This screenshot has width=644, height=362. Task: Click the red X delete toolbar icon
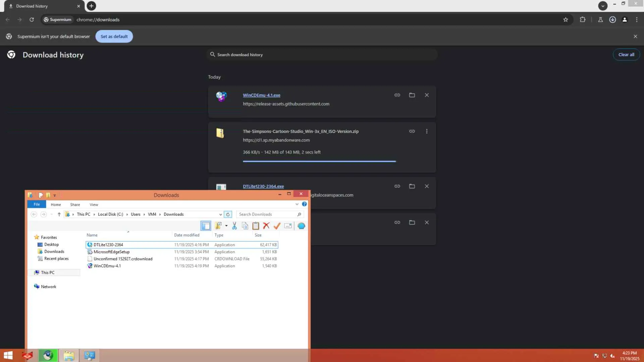coord(266,226)
